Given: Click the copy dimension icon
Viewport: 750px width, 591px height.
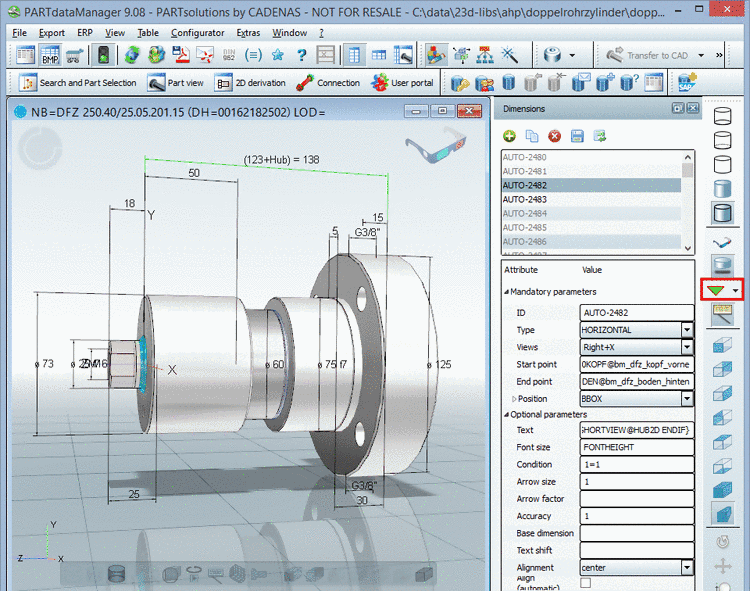Looking at the screenshot, I should [531, 136].
